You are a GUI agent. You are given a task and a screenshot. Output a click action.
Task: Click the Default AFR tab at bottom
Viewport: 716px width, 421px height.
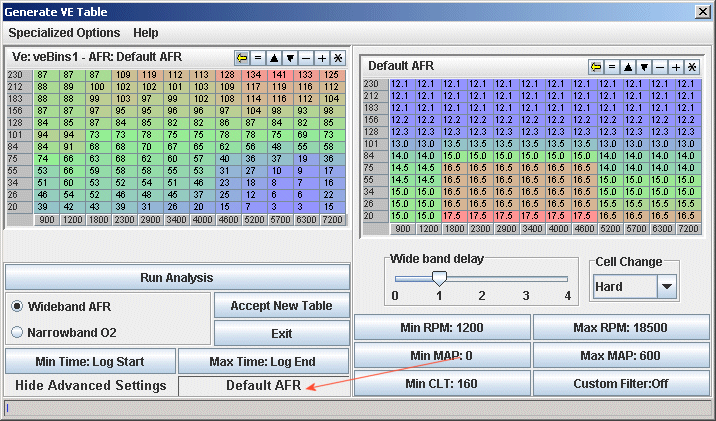[266, 386]
